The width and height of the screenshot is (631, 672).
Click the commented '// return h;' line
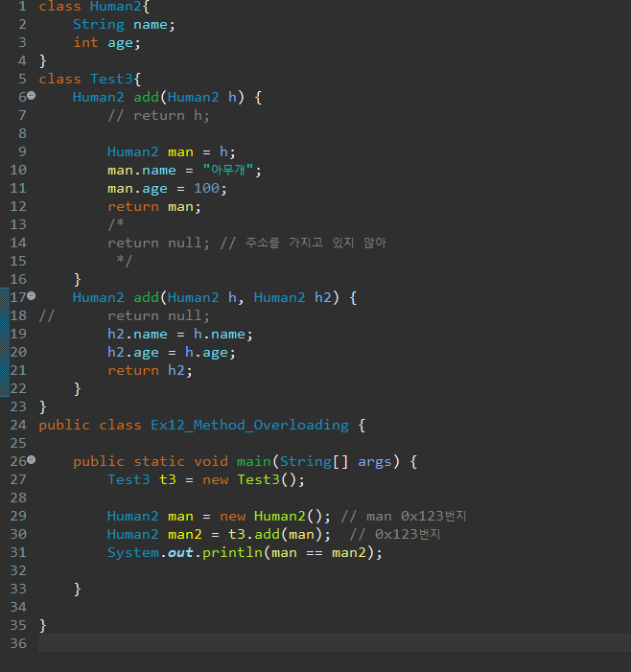[x=158, y=115]
